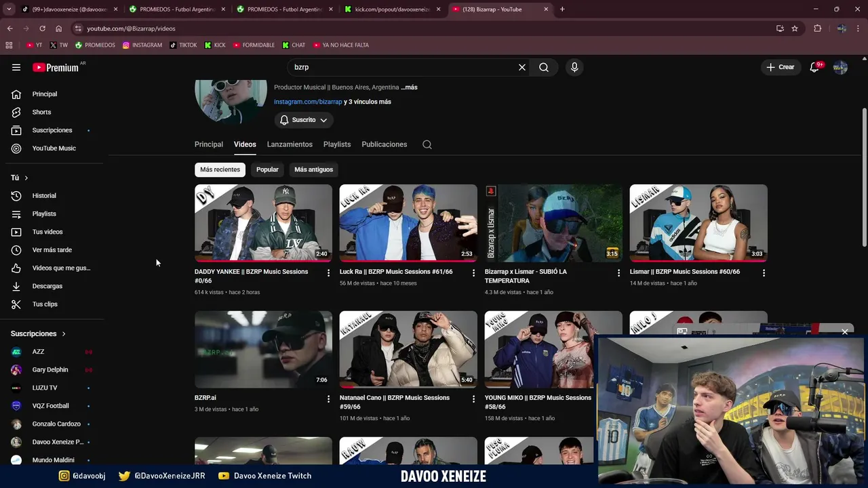The image size is (868, 488).
Task: Open options menu for Bizarrap x Lismar video
Action: click(618, 273)
